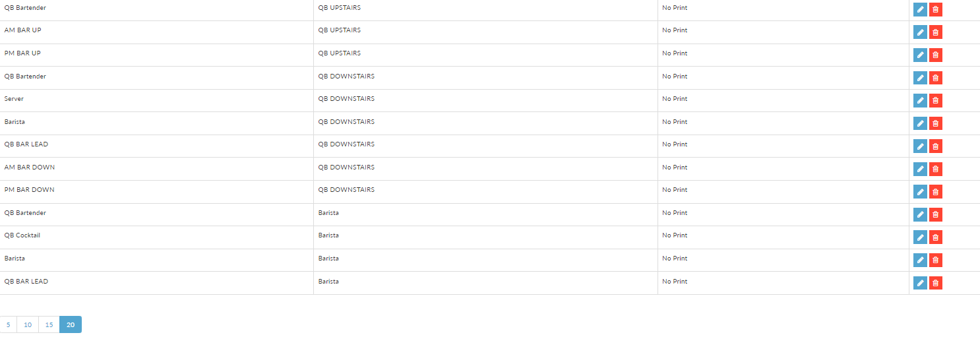Image resolution: width=980 pixels, height=337 pixels.
Task: Select the QB Cocktail job name cell
Action: pos(156,237)
